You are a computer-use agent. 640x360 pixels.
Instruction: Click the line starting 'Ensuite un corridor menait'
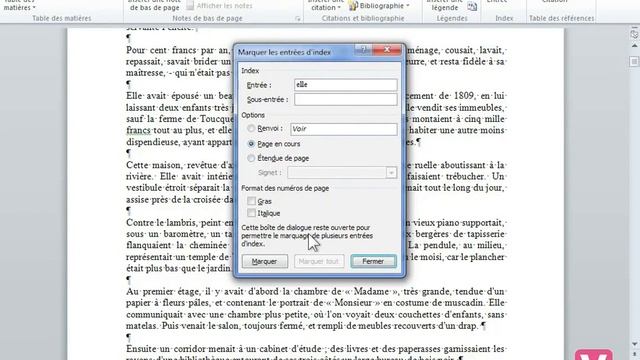click(316, 349)
